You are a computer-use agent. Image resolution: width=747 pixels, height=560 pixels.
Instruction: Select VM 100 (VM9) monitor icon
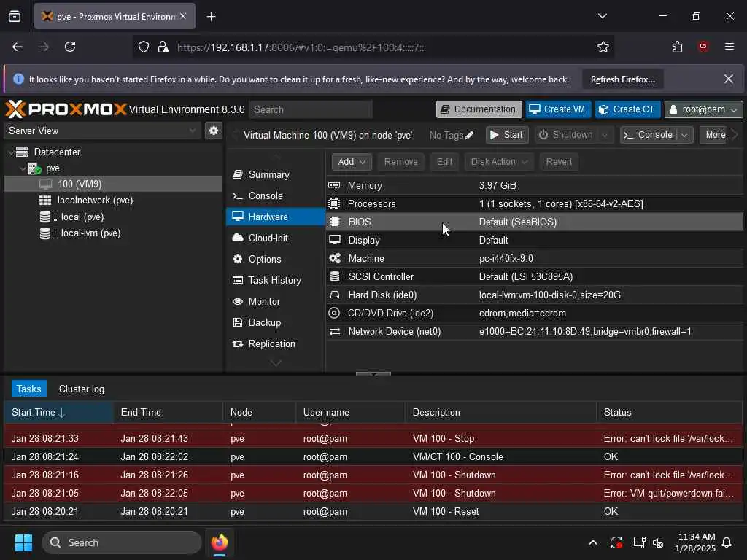(46, 184)
